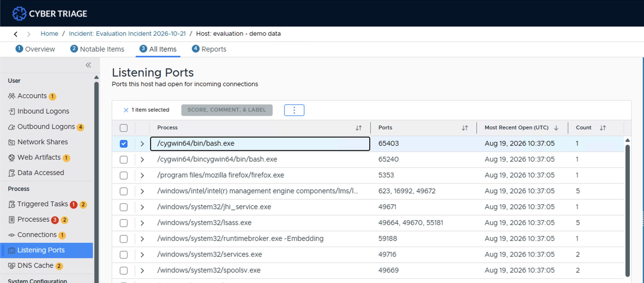644x283 pixels.
Task: Uncheck the /cygwin64/bin/bash.exe row checkbox
Action: [124, 144]
